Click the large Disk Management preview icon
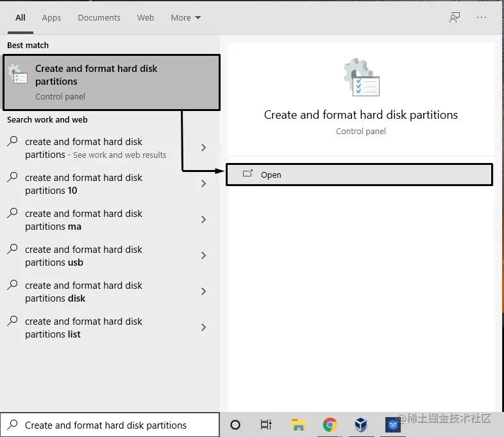Screen dimensions: 504x437 coord(361,77)
